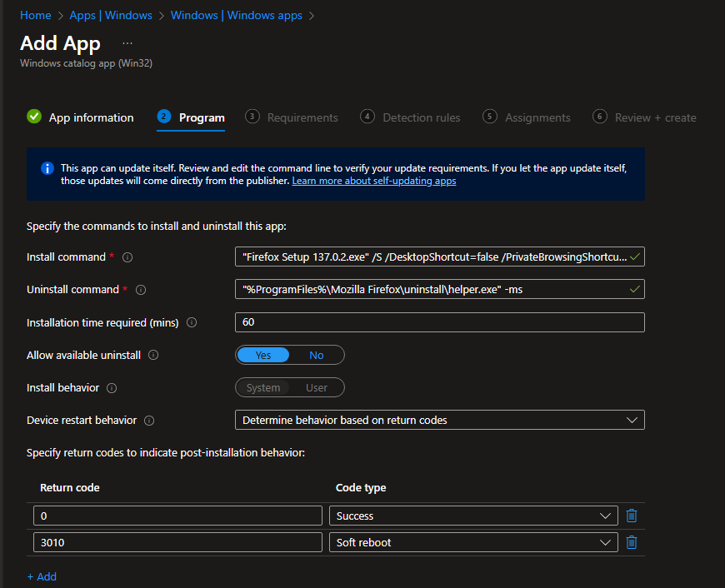This screenshot has height=588, width=725.
Task: Open the Soft reboot code type dropdown
Action: click(x=473, y=543)
